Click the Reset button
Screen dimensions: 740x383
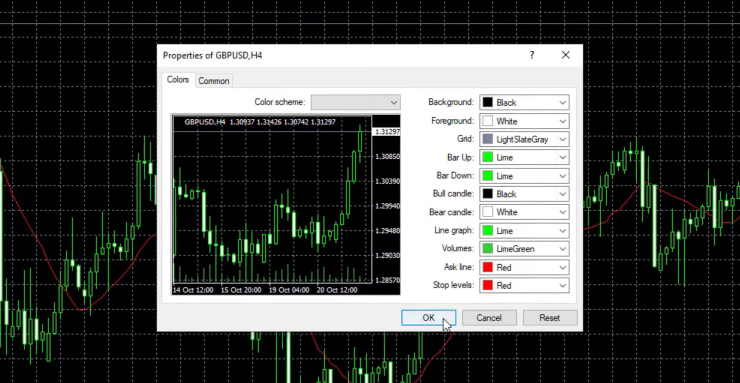click(x=550, y=317)
